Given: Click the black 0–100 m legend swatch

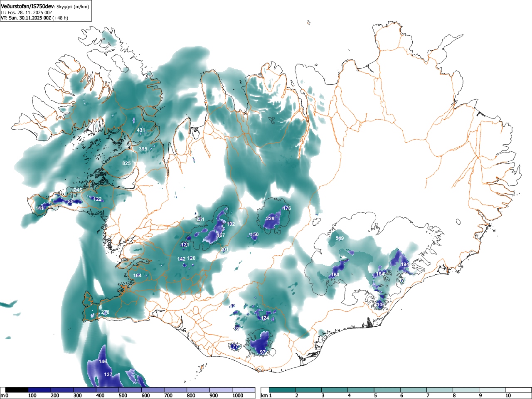Looking at the screenshot, I should pos(17,390).
